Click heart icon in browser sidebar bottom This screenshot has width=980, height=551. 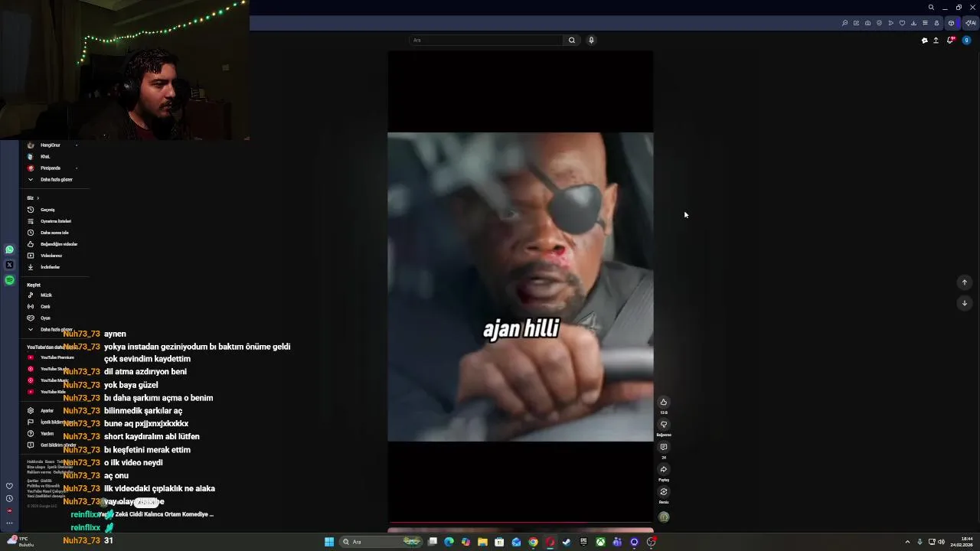(x=9, y=486)
